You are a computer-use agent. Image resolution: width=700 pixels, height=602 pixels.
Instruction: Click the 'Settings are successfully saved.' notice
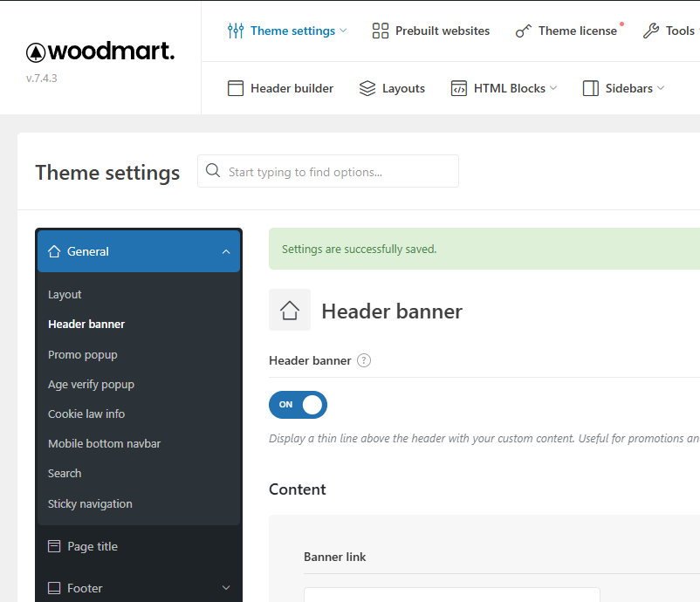pyautogui.click(x=484, y=249)
